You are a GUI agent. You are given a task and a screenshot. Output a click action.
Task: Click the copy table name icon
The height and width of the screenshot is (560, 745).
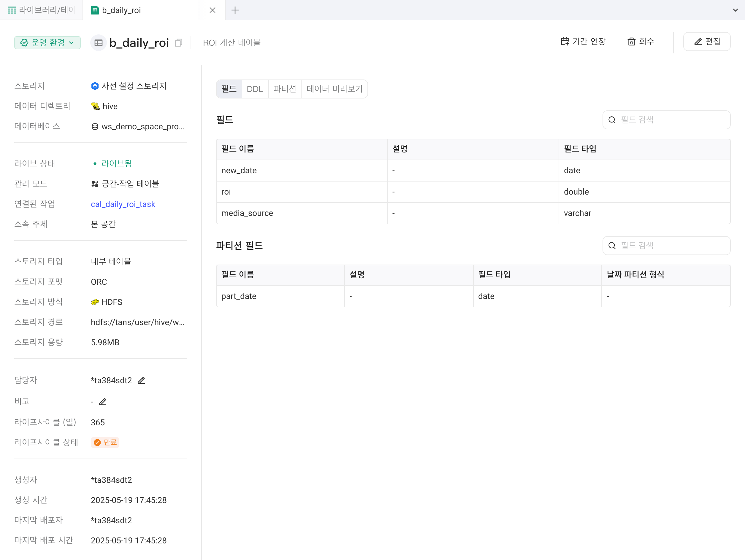click(x=179, y=43)
